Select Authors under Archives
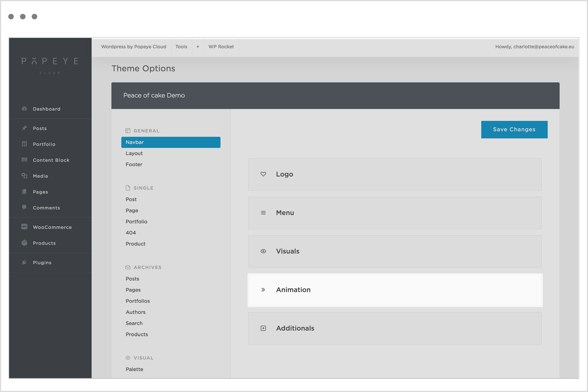The image size is (588, 392). (135, 312)
